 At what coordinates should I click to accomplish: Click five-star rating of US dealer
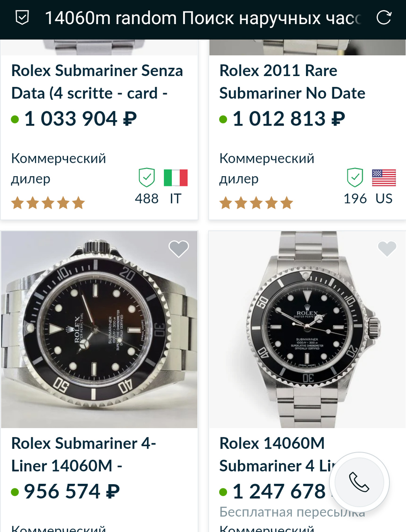point(256,203)
